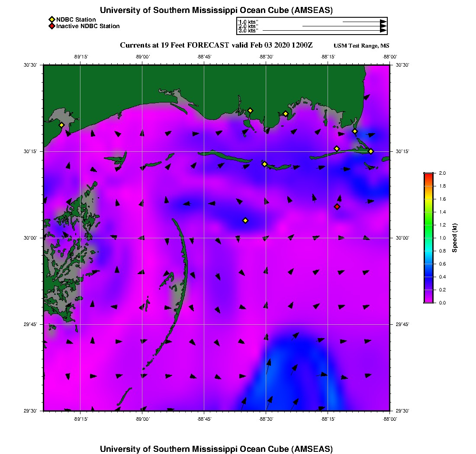Select the westernmost yellow station marker on the coast
476x454 pixels.
click(x=62, y=125)
